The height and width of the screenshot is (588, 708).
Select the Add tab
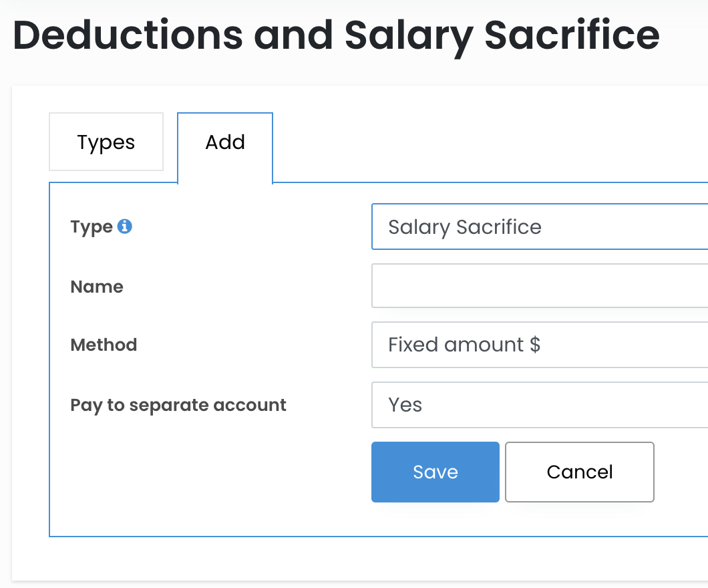tap(225, 142)
